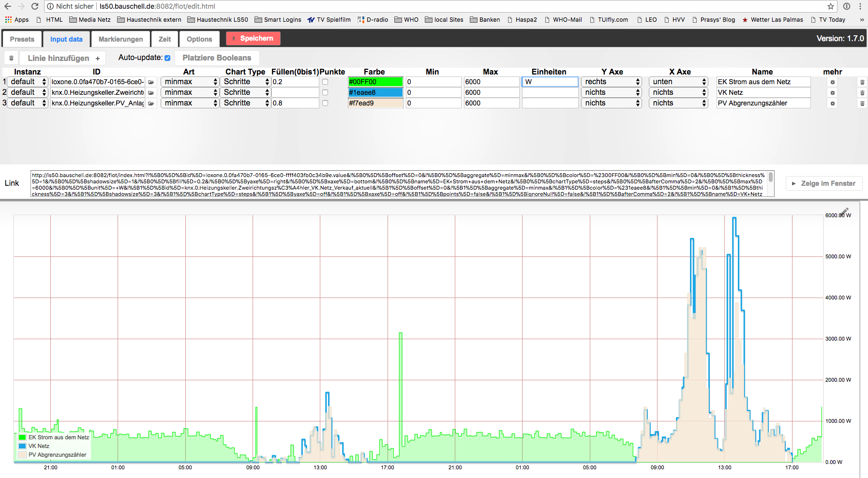Go back with the browser back arrow

(x=8, y=6)
